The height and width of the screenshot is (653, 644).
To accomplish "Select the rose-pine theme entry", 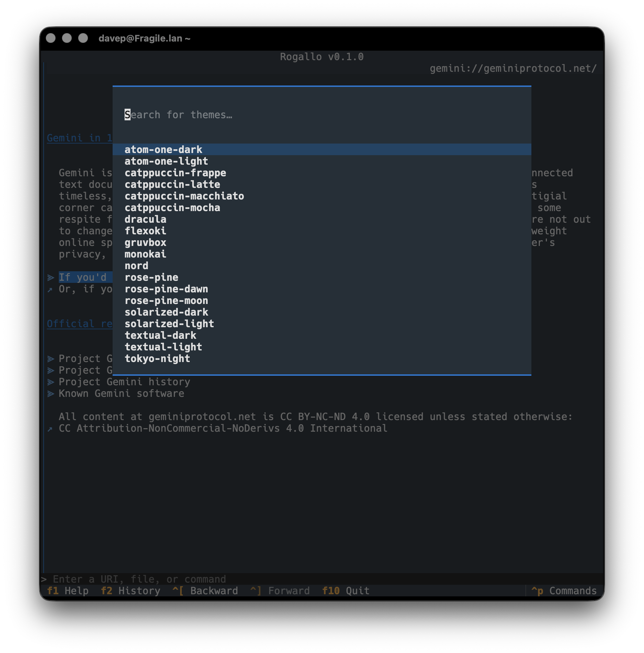I will [x=322, y=277].
